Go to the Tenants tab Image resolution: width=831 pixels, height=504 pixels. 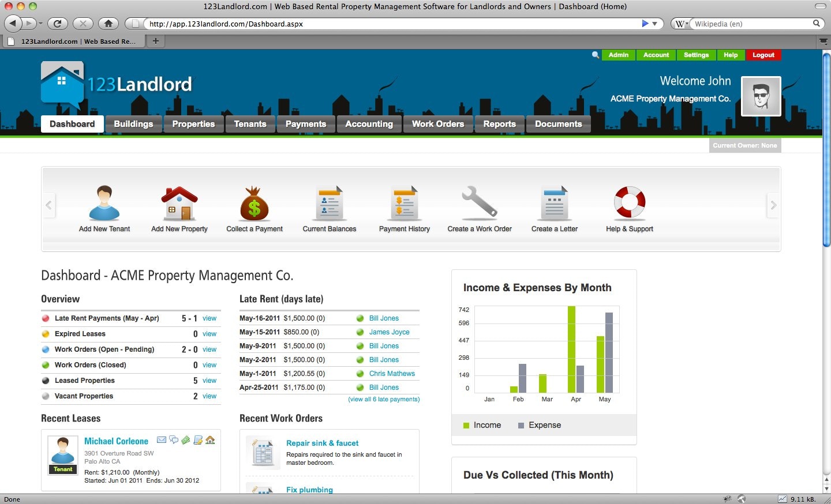pos(250,124)
